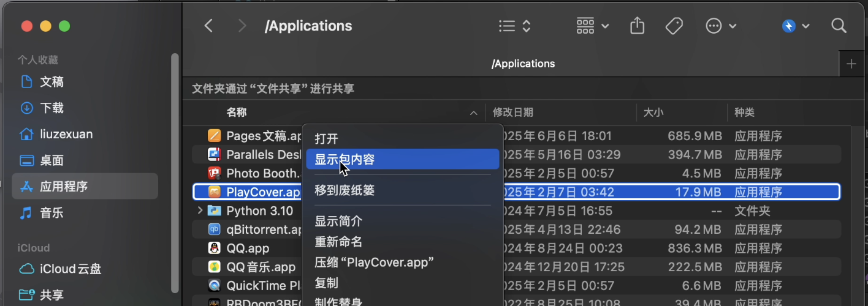Choose 打开 from the context menu
The width and height of the screenshot is (868, 306).
[402, 139]
